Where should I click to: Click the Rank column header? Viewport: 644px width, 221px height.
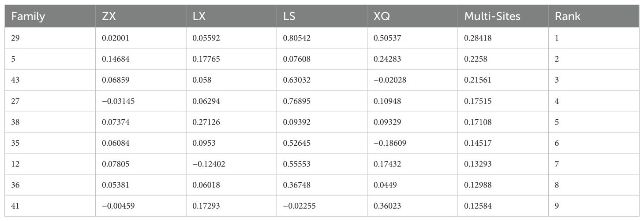(568, 17)
